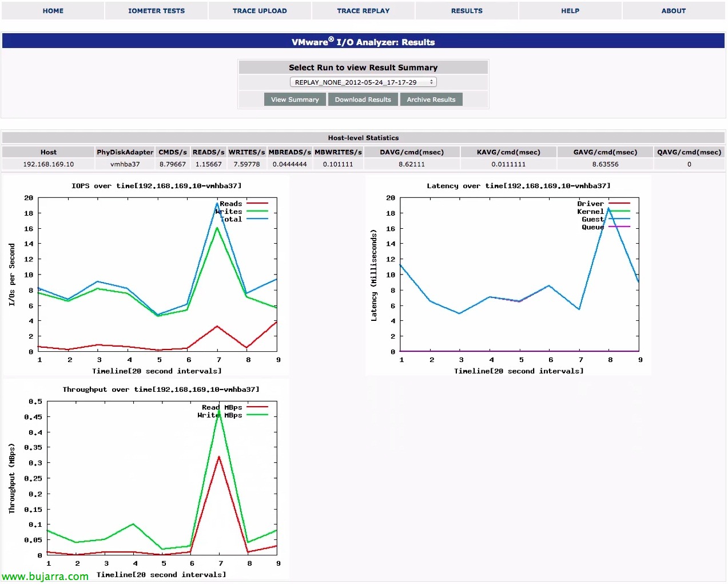Click the MBREADS/s column header
The width and height of the screenshot is (728, 584).
pyautogui.click(x=290, y=152)
